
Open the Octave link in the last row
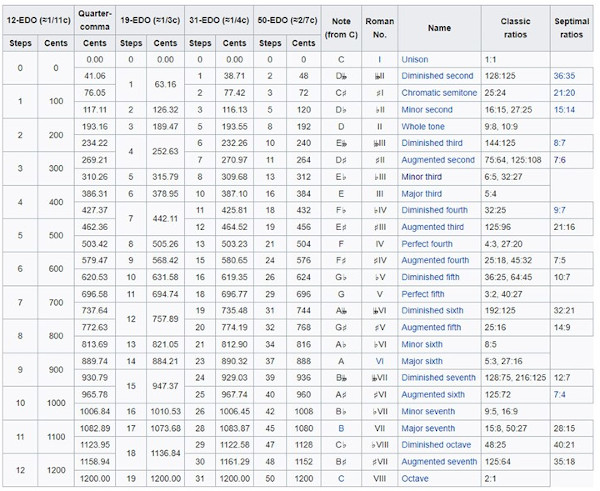click(415, 479)
